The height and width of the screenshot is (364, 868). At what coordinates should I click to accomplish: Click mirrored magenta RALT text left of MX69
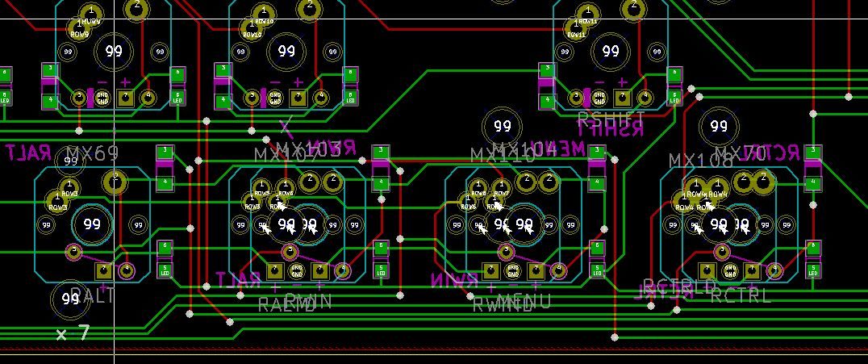29,153
